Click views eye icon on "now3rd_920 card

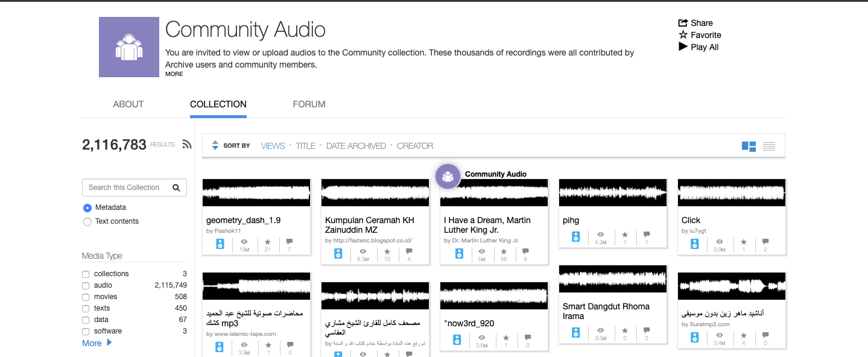point(481,337)
